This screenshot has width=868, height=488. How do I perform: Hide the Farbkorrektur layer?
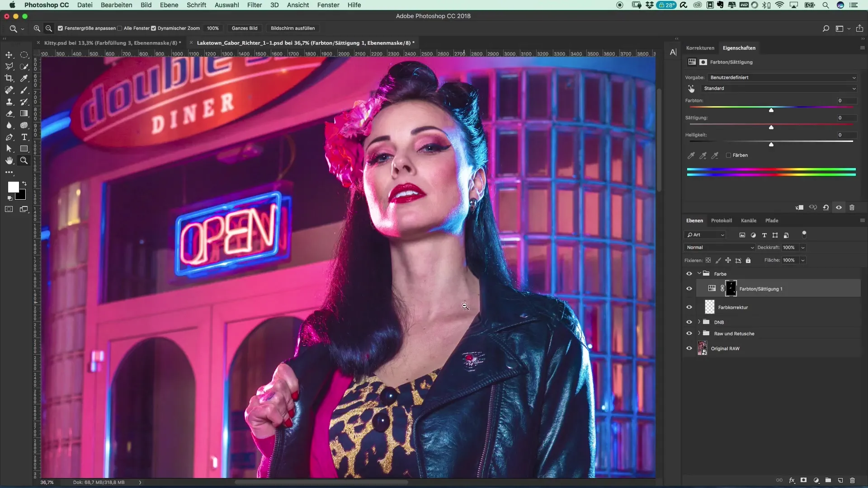pos(689,307)
